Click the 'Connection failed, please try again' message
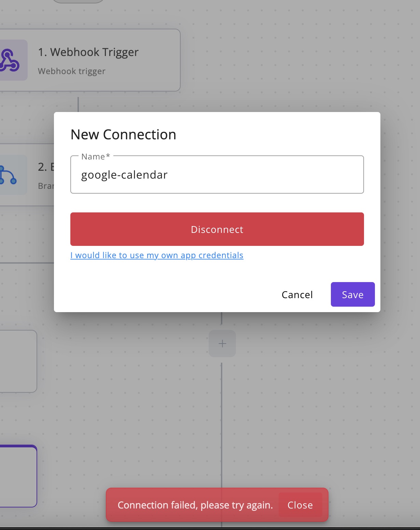The image size is (420, 530). [x=195, y=505]
